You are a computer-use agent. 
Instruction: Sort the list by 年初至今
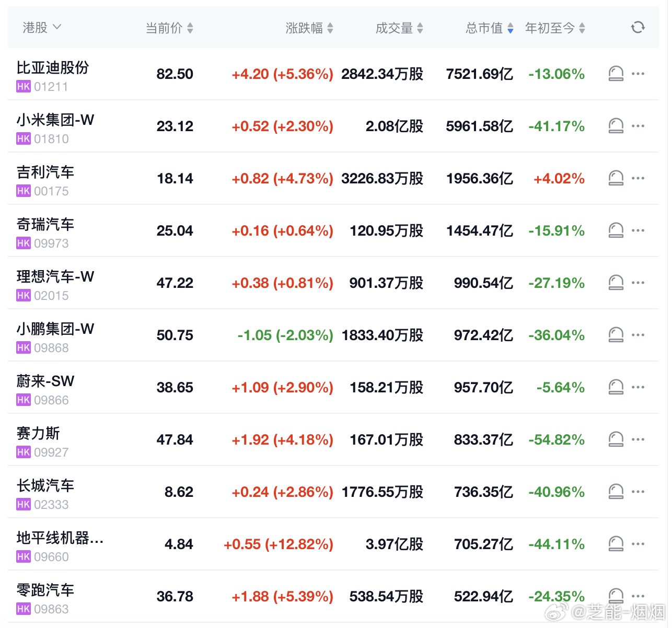coord(555,28)
